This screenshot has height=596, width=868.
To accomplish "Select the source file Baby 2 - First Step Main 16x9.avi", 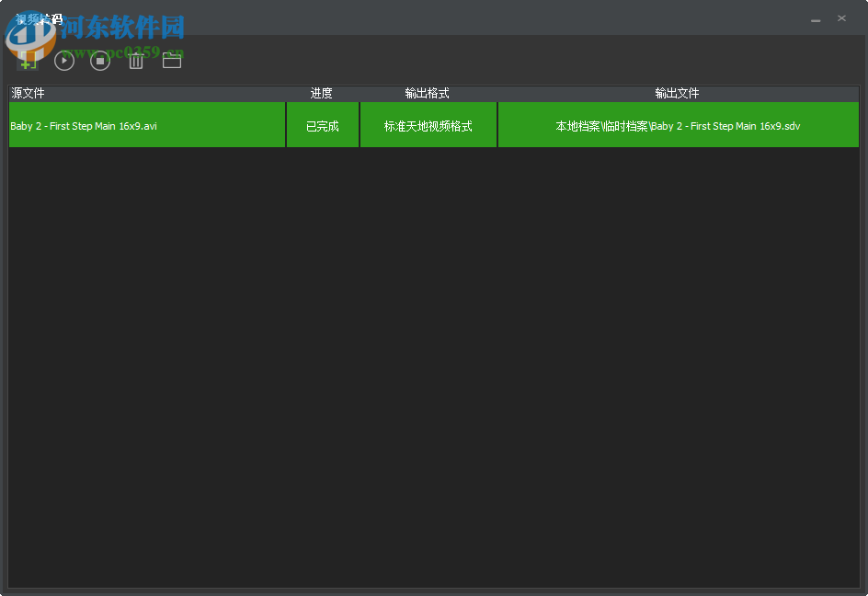I will point(147,126).
